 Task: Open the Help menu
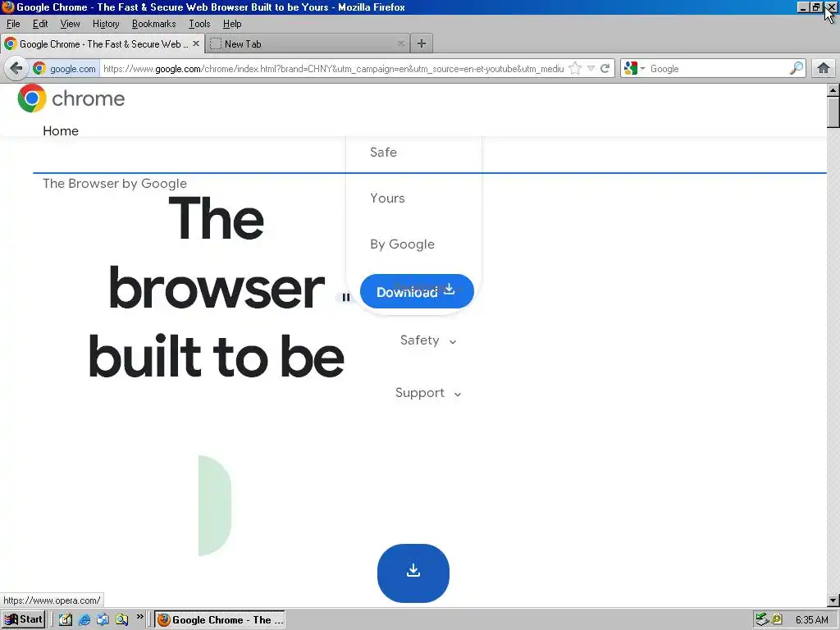coord(232,24)
